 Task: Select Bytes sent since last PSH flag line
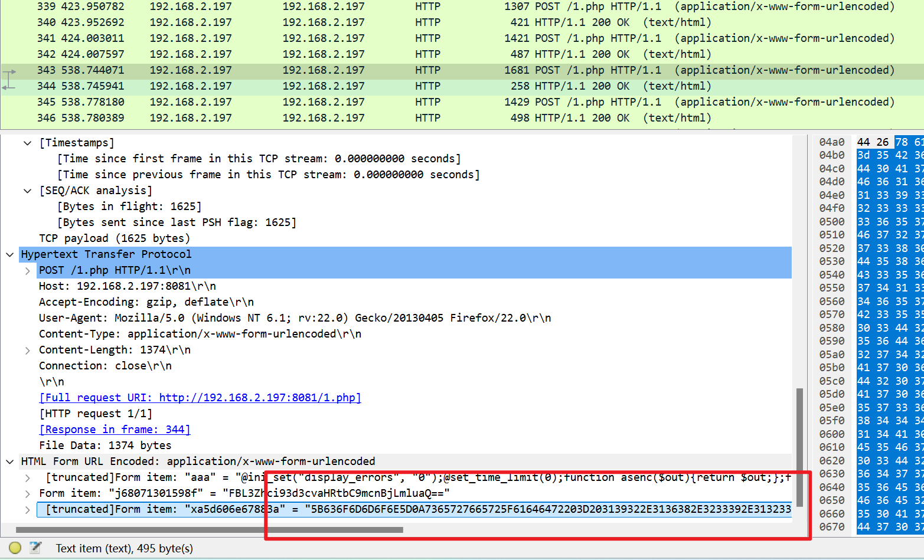pyautogui.click(x=177, y=222)
